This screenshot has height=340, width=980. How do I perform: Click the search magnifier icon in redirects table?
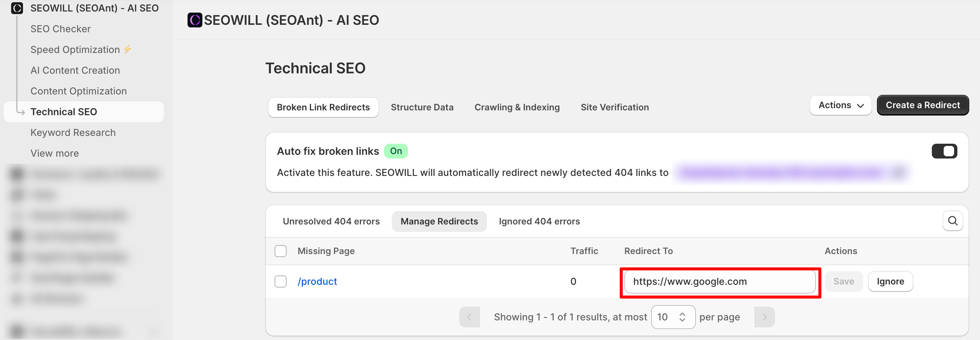(x=952, y=221)
